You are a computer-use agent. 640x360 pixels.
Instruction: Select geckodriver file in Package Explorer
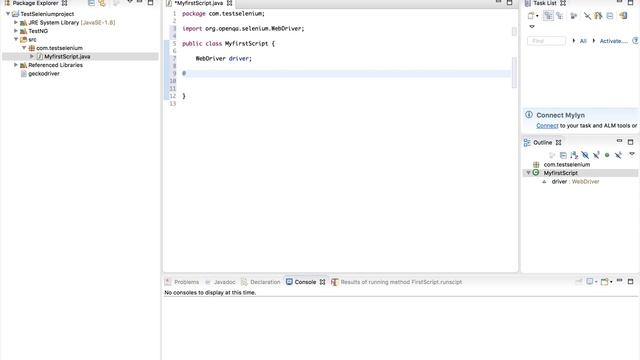click(44, 74)
